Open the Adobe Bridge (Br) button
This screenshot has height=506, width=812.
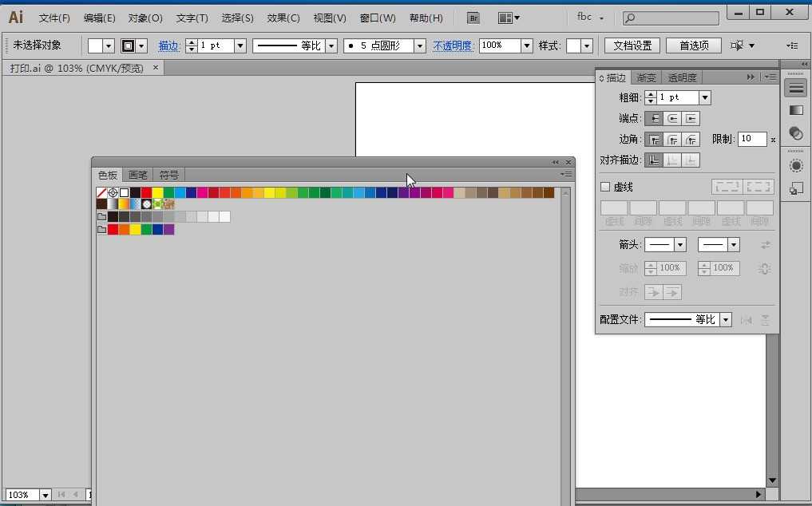pyautogui.click(x=473, y=18)
